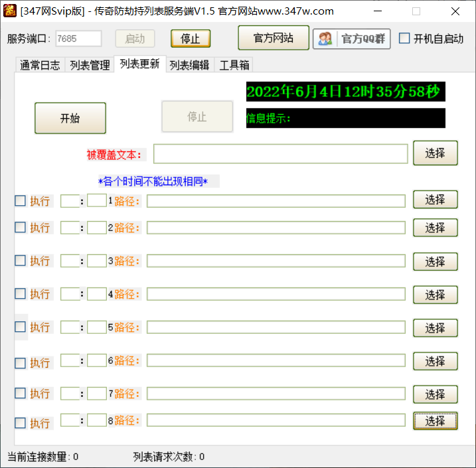Click the greyed 启动 button

135,39
